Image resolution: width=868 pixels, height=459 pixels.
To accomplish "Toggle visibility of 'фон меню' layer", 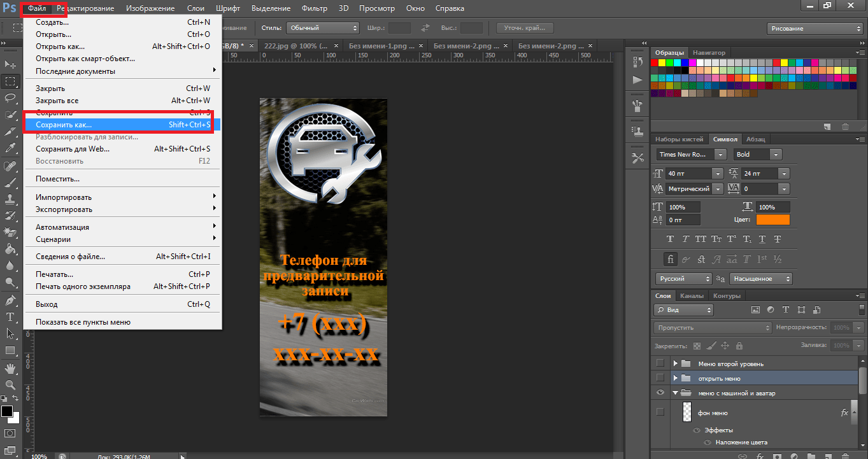I will click(660, 413).
